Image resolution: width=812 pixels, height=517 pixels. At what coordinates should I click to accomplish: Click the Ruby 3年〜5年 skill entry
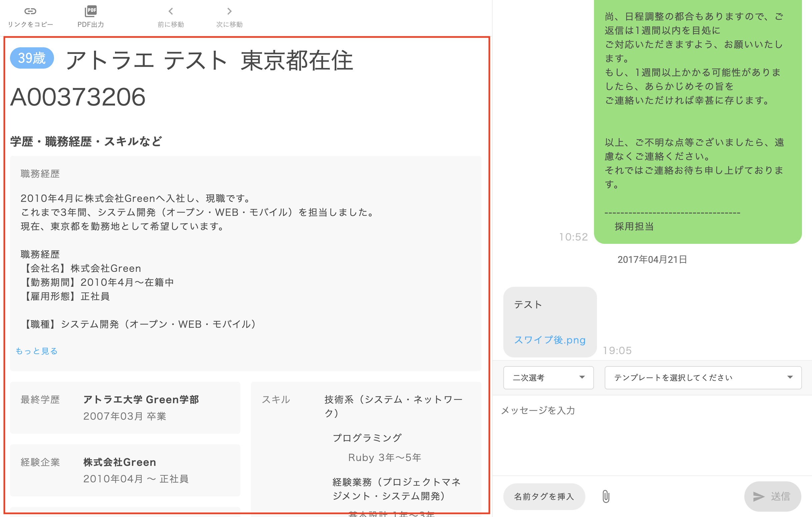pyautogui.click(x=385, y=457)
